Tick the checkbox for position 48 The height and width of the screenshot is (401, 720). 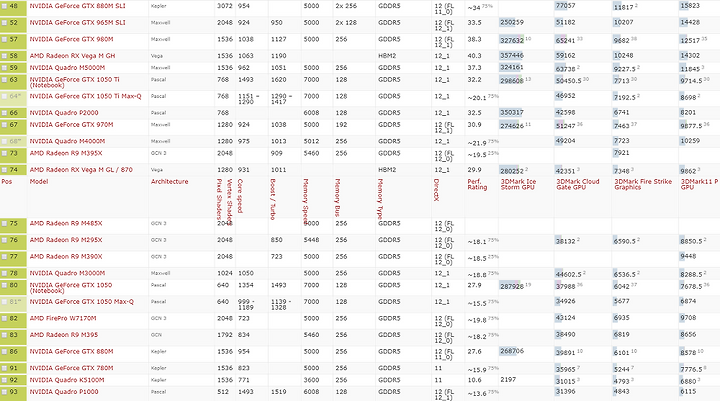click(x=5, y=6)
